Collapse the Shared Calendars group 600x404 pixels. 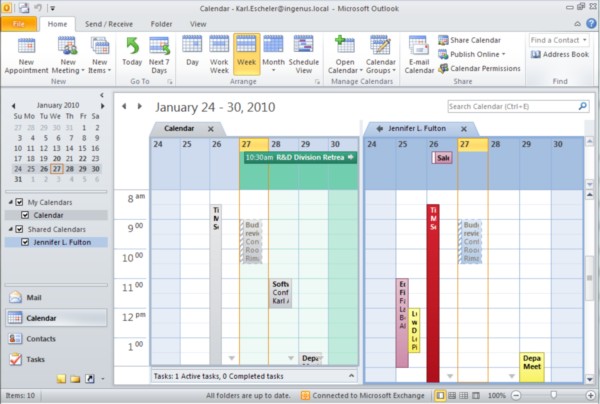11,229
